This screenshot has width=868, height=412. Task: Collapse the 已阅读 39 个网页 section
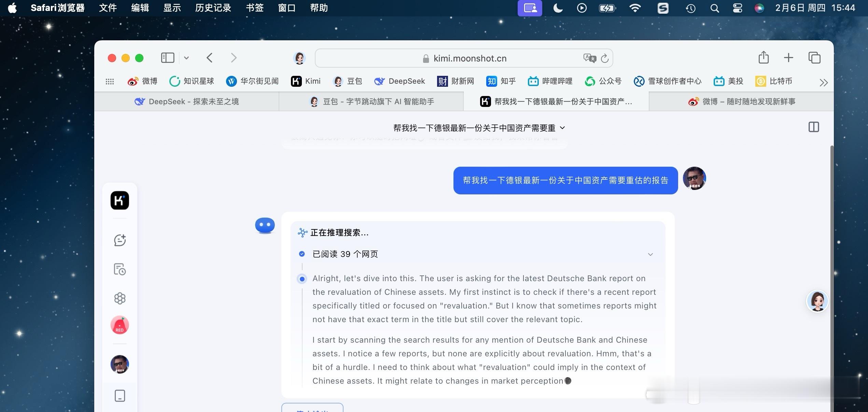650,254
